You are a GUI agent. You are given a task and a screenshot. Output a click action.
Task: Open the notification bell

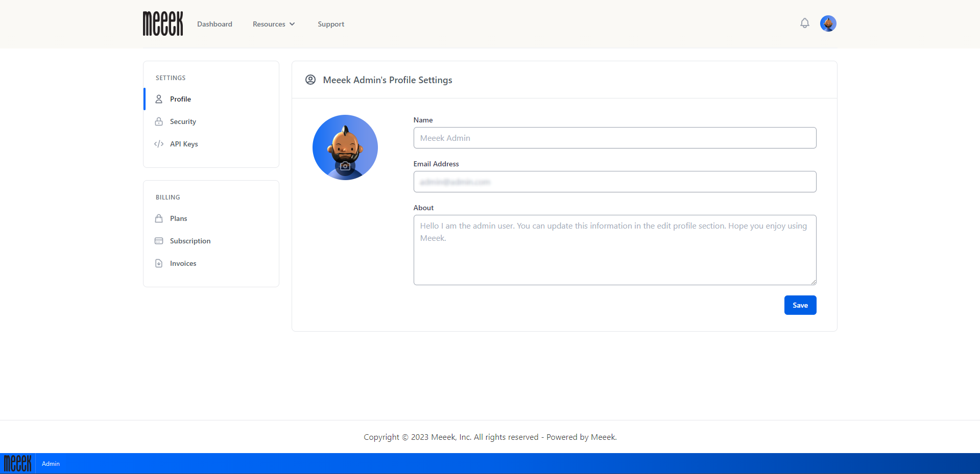coord(804,23)
